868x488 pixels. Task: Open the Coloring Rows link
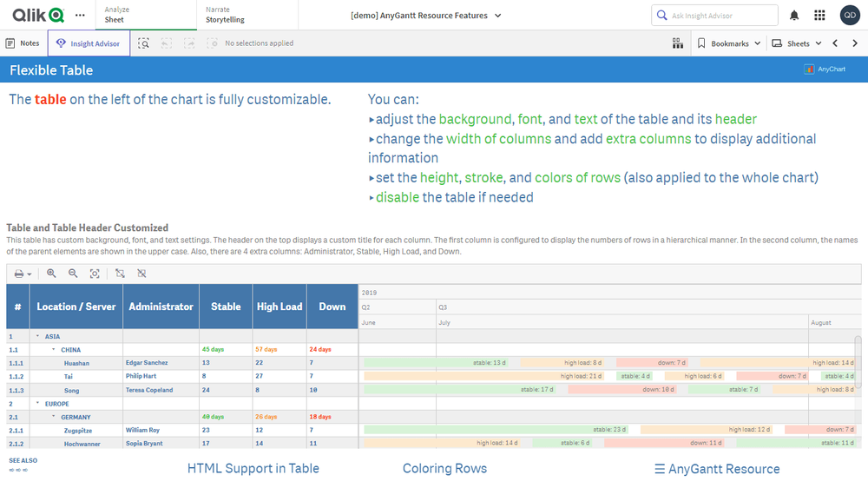point(444,469)
